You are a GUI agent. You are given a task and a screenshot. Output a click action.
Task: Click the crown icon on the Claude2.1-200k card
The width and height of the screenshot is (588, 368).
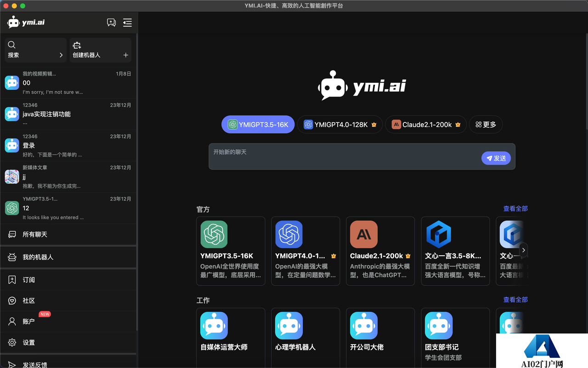(x=408, y=256)
